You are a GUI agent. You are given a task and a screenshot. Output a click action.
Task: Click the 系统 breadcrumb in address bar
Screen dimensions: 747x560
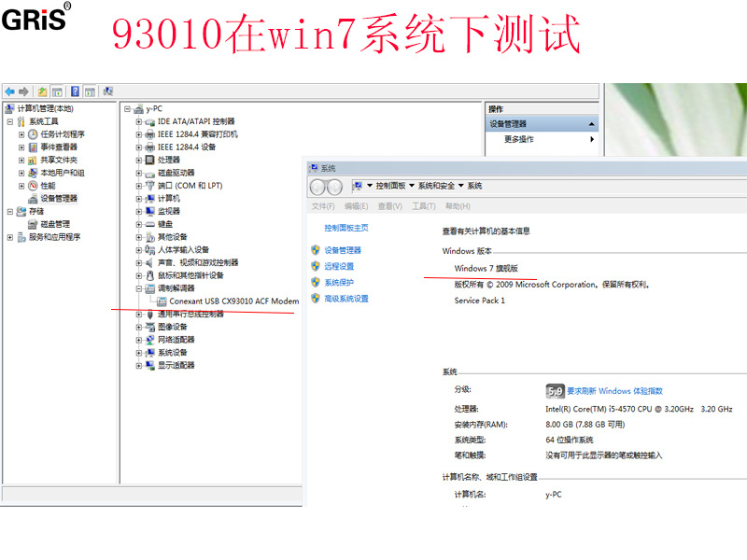474,186
